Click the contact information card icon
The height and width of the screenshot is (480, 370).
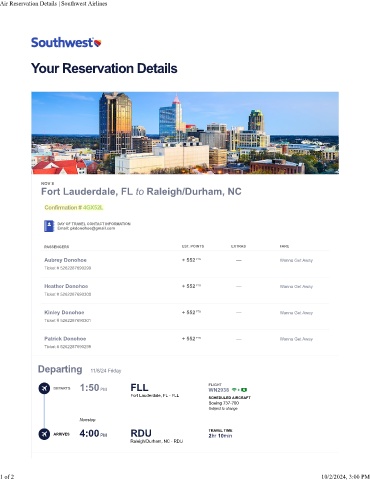click(49, 226)
